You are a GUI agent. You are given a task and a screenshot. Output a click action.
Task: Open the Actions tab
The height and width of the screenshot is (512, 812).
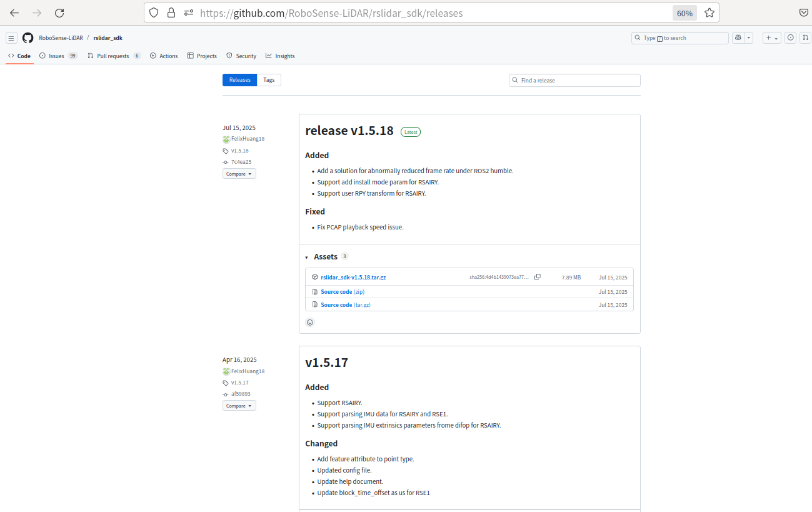click(164, 56)
